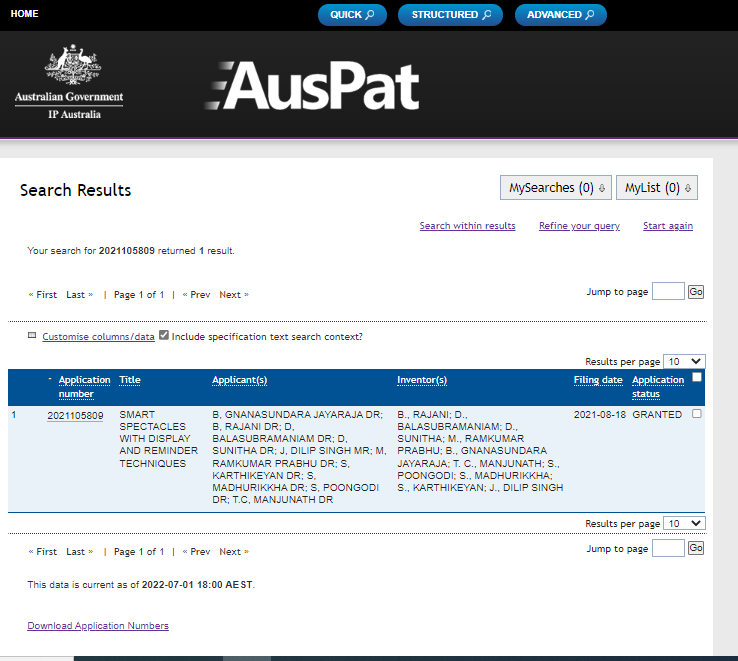Screen dimensions: 738x661
Task: Click the filing date 2021-08-18
Action: click(600, 415)
